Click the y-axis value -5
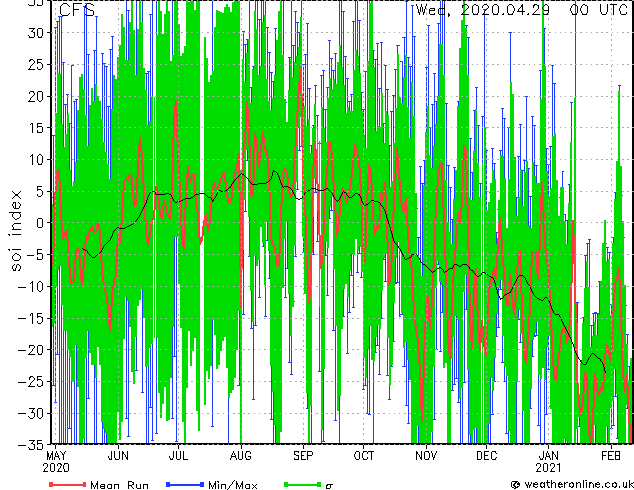Screen dimensions: 634x490 [35, 255]
